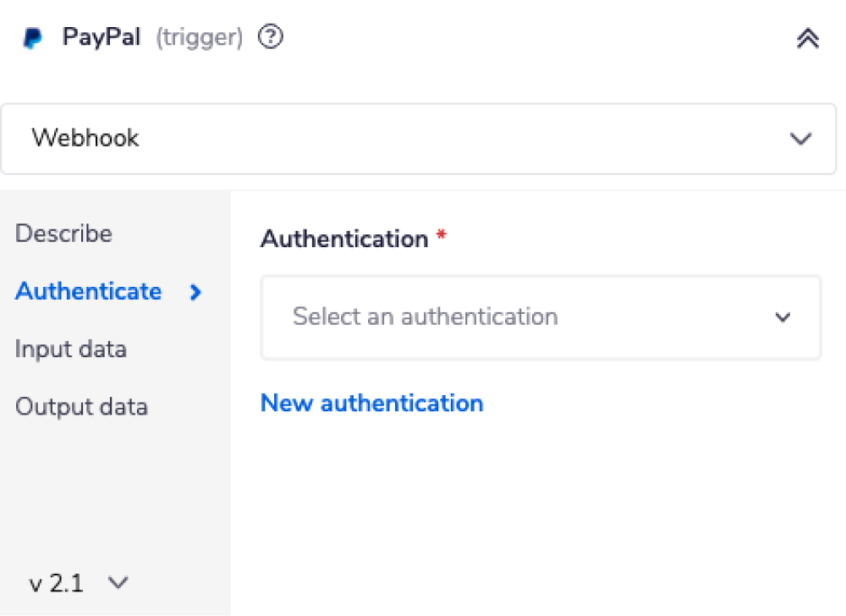Click the PayPal title text

pyautogui.click(x=101, y=37)
